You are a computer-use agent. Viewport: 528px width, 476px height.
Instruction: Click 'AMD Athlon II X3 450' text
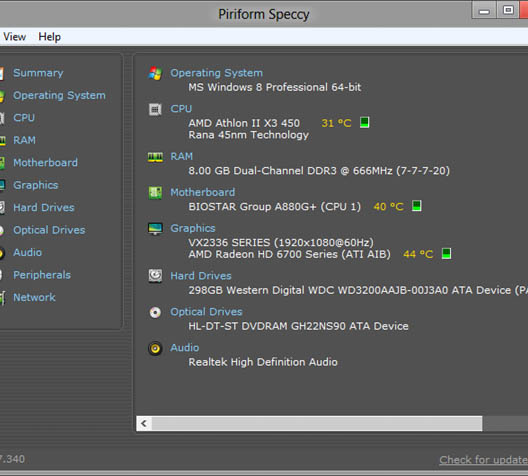[x=244, y=123]
